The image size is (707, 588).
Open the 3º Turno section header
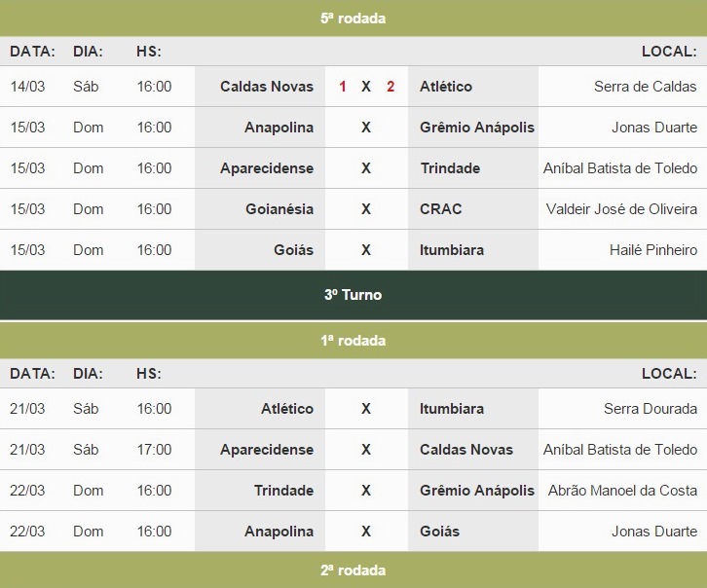(353, 295)
